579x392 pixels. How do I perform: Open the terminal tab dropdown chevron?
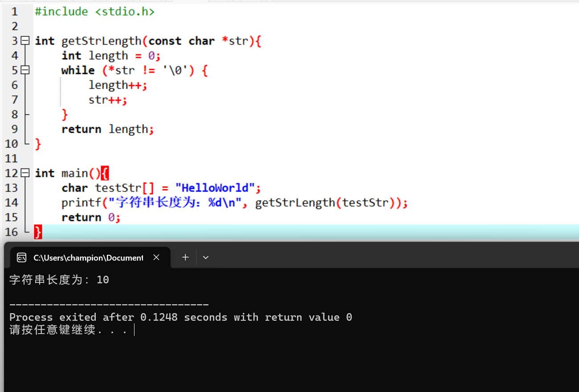pyautogui.click(x=206, y=257)
